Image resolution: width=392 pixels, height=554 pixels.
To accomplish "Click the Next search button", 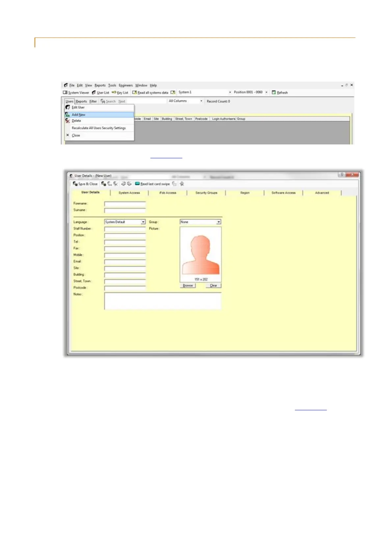I will pos(122,101).
